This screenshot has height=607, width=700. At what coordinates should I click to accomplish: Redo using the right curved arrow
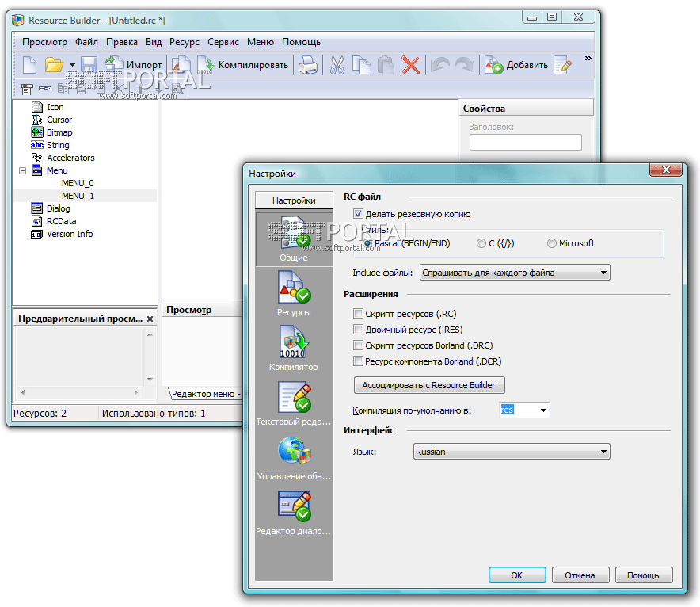(x=465, y=65)
